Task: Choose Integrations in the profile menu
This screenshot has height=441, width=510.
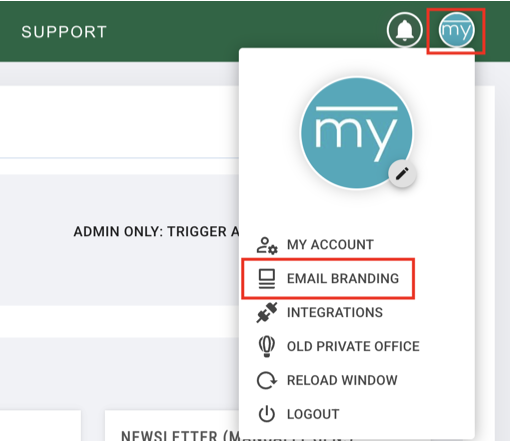Action: (x=335, y=312)
